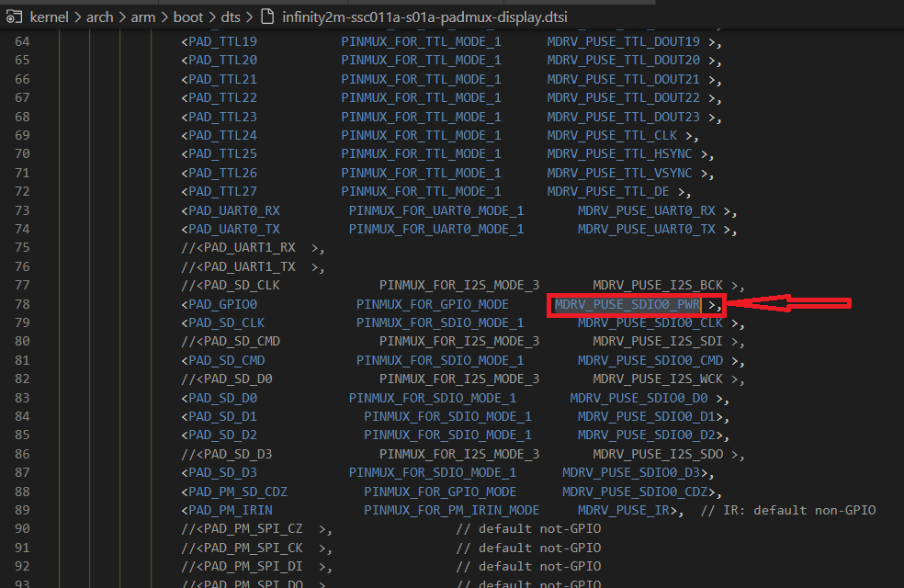Click line number 64 in the gutter
The image size is (904, 588).
tap(22, 42)
